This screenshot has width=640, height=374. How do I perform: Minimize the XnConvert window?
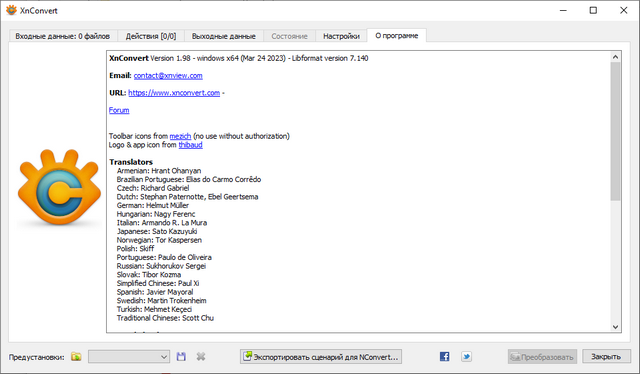(x=563, y=10)
